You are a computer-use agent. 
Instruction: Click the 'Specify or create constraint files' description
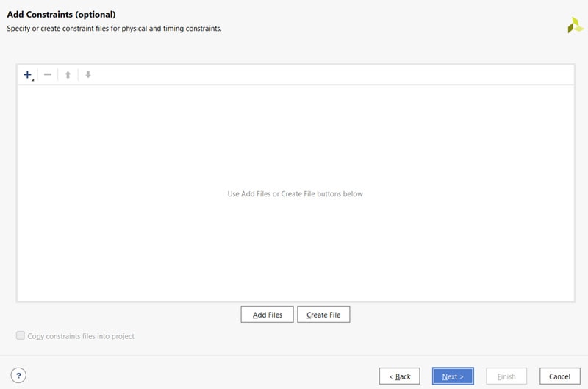tap(114, 29)
